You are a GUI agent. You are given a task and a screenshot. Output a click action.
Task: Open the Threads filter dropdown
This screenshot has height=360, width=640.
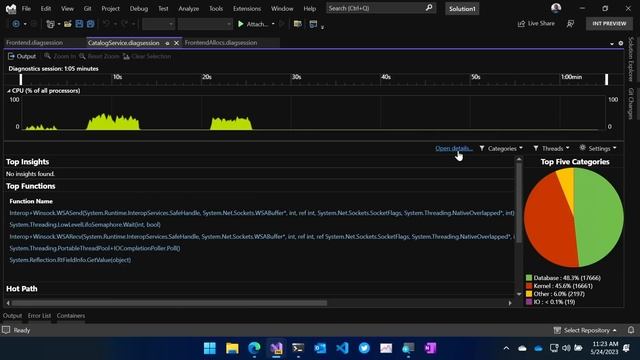point(551,148)
